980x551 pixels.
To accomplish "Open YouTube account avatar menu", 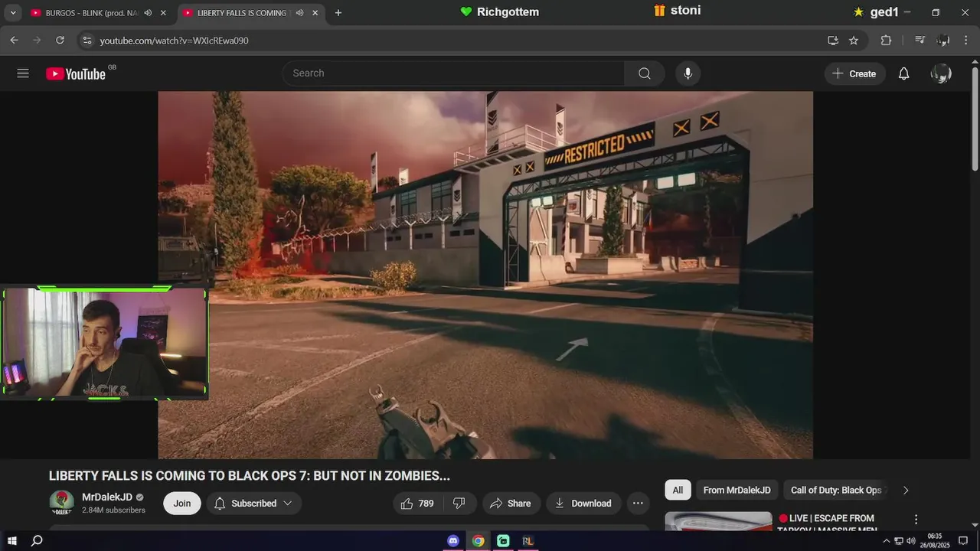I will (941, 73).
